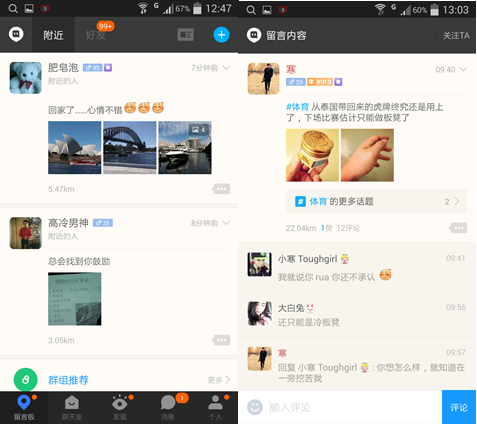Submit with the blue 评论 button

pos(459,407)
